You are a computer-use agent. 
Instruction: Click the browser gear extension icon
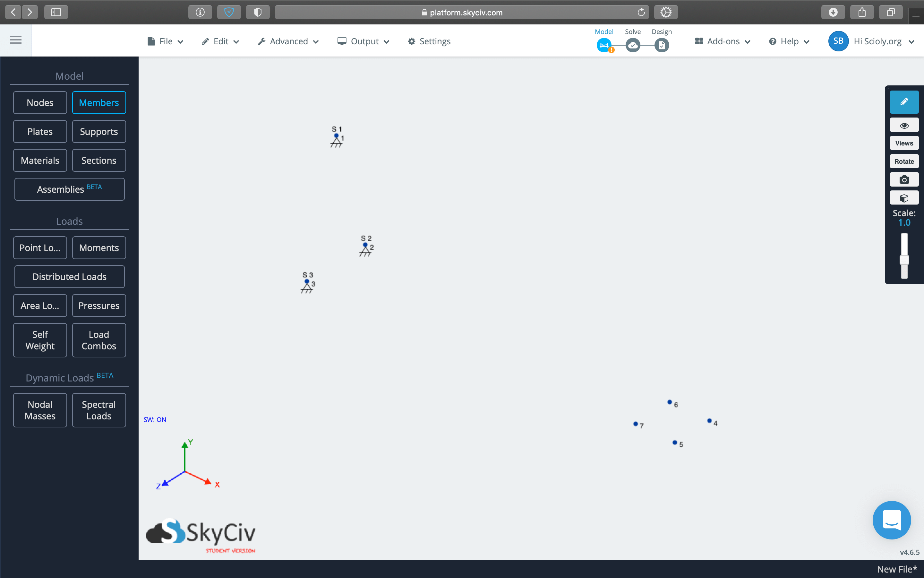click(x=666, y=12)
